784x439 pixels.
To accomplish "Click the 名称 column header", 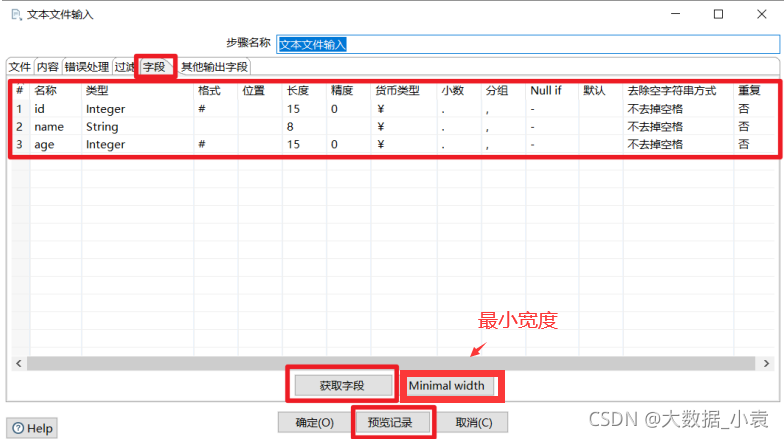I will click(x=56, y=90).
